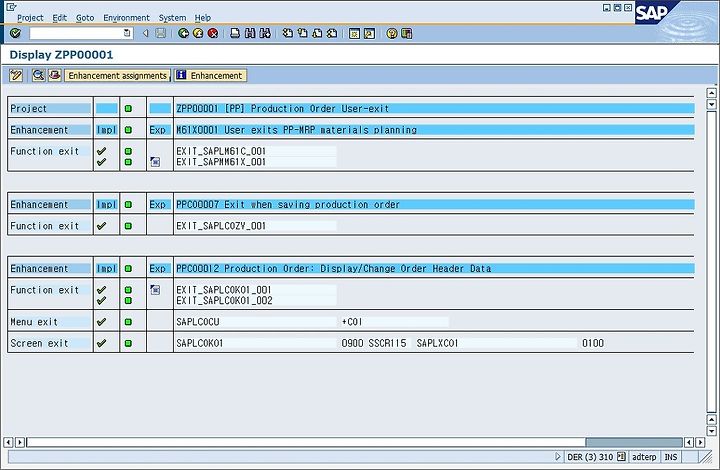Click the magnifier icon beside the pencil
The width and height of the screenshot is (720, 470).
[x=39, y=75]
